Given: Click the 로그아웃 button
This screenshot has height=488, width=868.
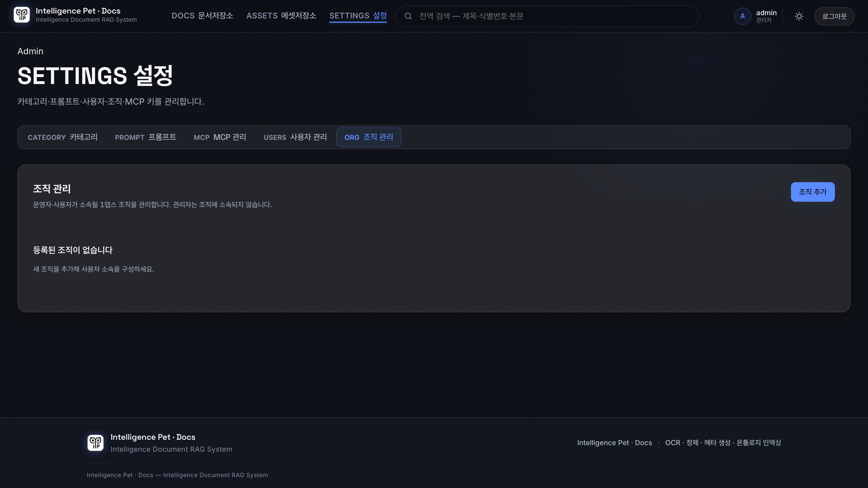Looking at the screenshot, I should coord(834,16).
